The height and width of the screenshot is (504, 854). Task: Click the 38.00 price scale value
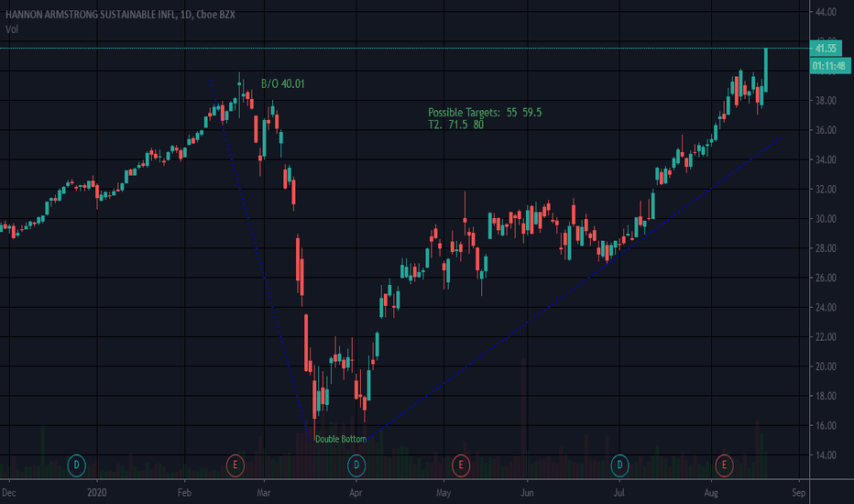tap(826, 101)
